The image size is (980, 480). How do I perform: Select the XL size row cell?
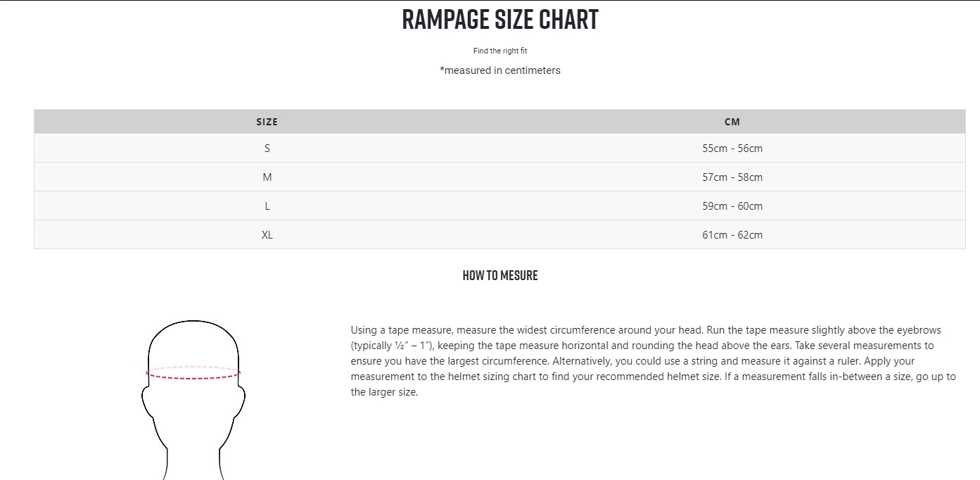pos(267,235)
